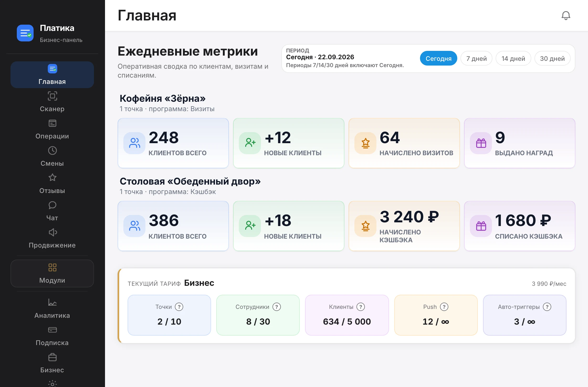Show help for Точки limit
Viewport: 588px width, 387px height.
pos(179,307)
